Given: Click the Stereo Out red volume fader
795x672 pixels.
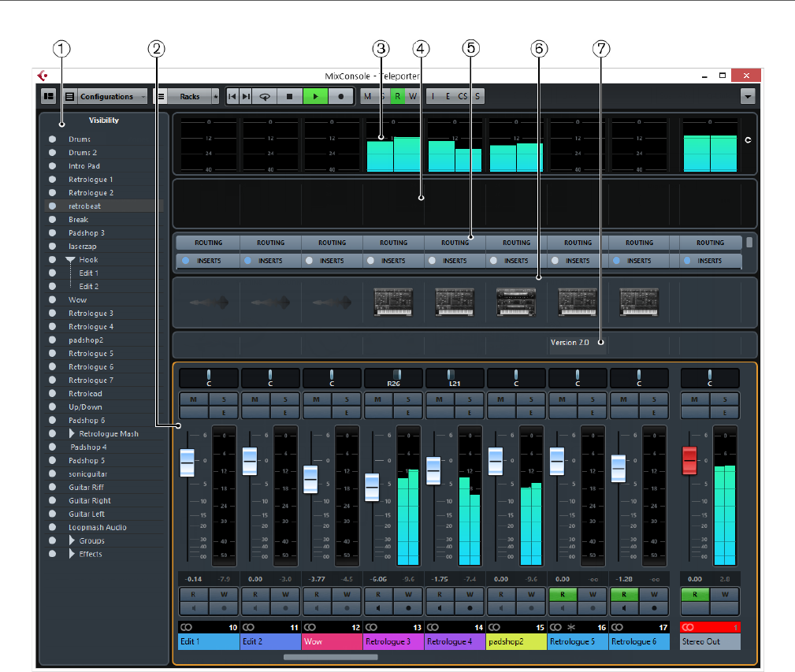Looking at the screenshot, I should [689, 461].
